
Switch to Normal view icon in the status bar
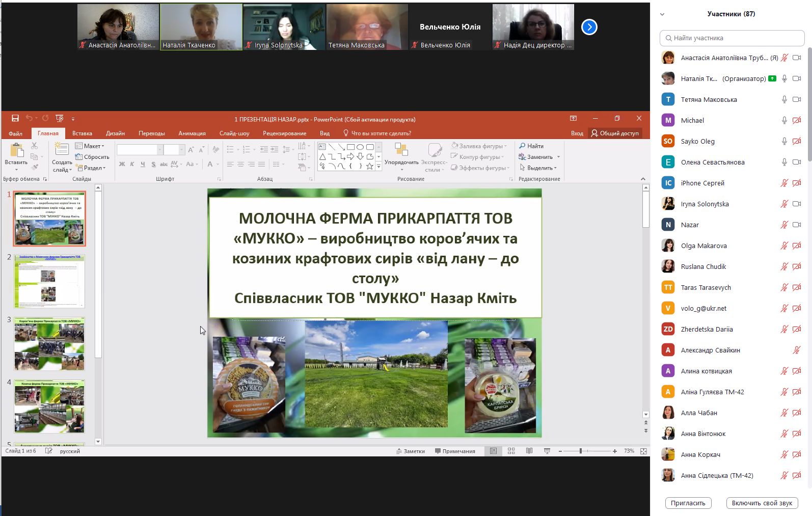click(x=493, y=451)
